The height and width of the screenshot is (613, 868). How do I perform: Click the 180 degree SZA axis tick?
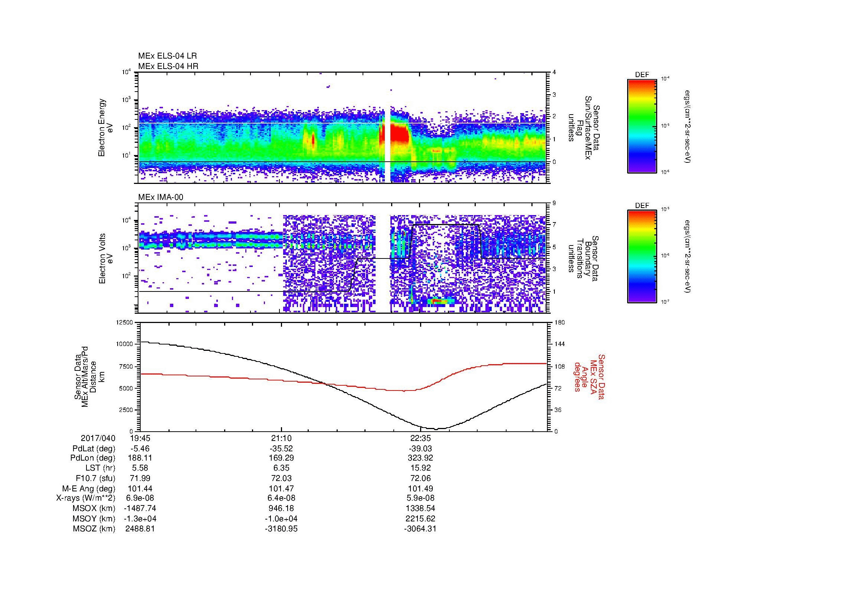560,322
